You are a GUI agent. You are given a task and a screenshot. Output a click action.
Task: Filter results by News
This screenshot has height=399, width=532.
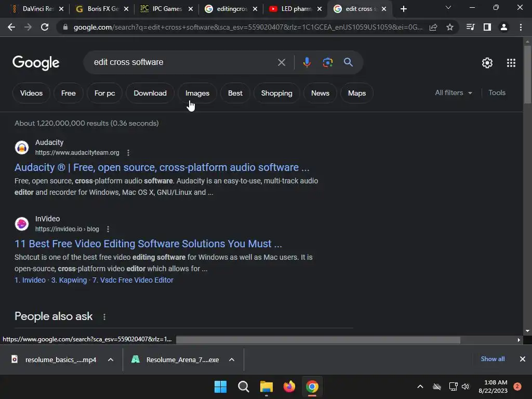(x=320, y=93)
